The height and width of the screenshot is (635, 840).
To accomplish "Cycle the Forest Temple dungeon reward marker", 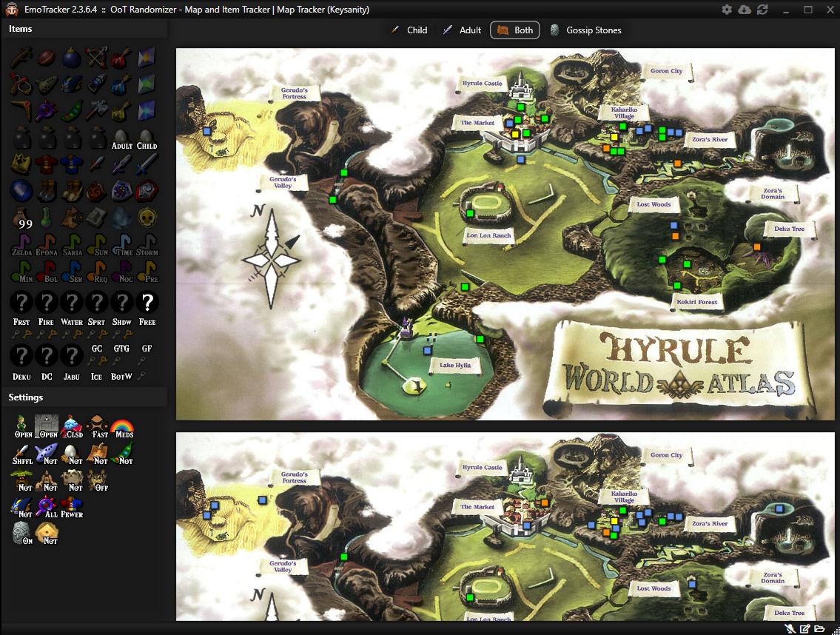I will (x=21, y=302).
